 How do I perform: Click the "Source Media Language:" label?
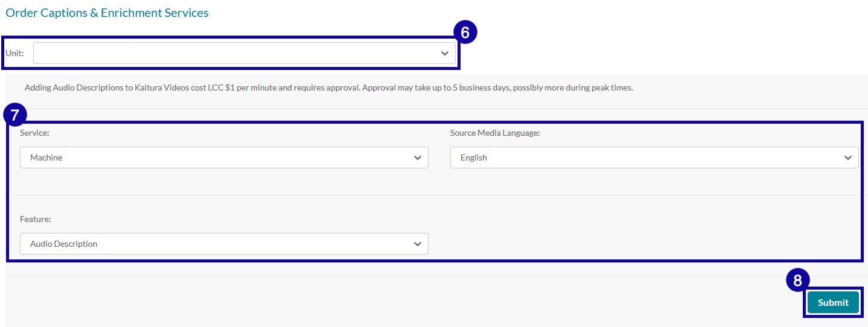pyautogui.click(x=494, y=133)
